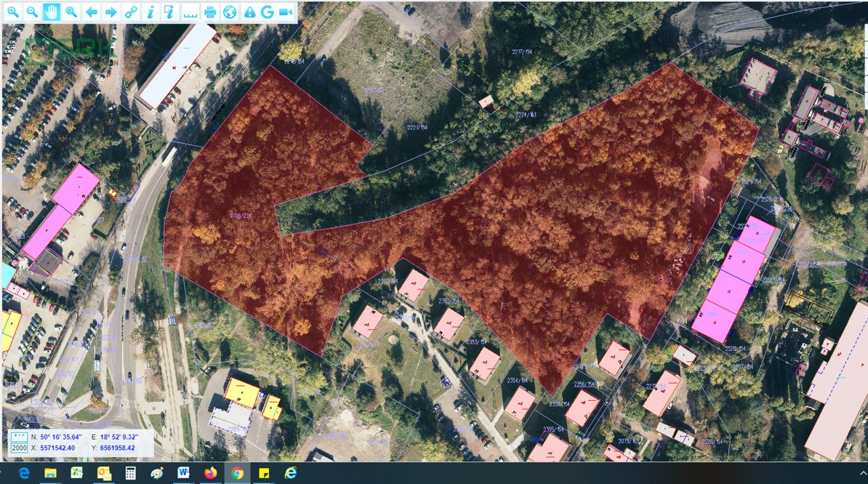Open Excel from taskbar
This screenshot has height=484, width=868.
78,472
